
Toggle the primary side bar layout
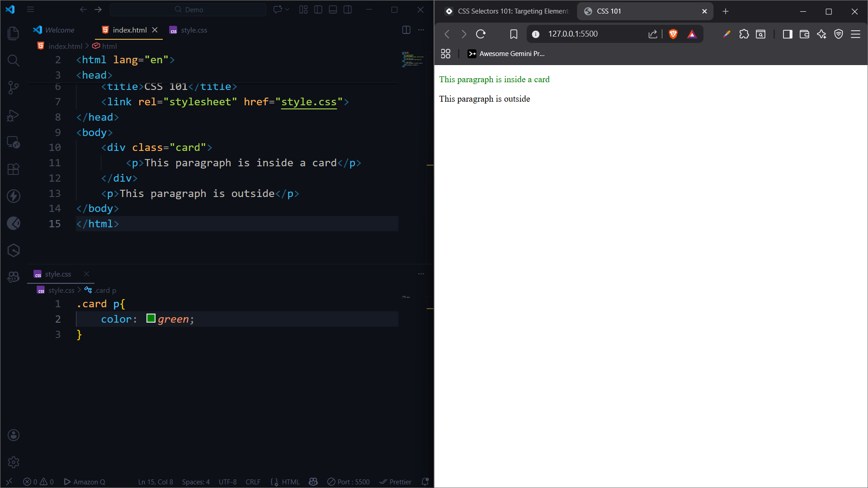coord(318,9)
